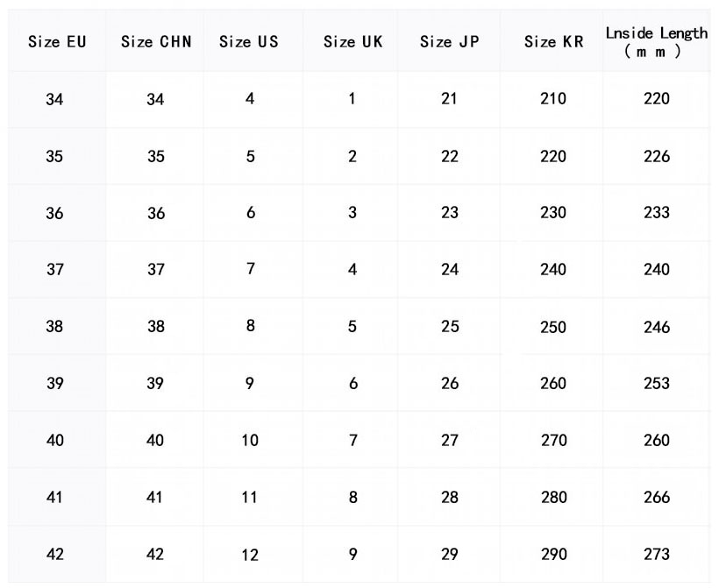This screenshot has width=719, height=588.
Task: Select the 233 inside length cell
Action: point(656,213)
